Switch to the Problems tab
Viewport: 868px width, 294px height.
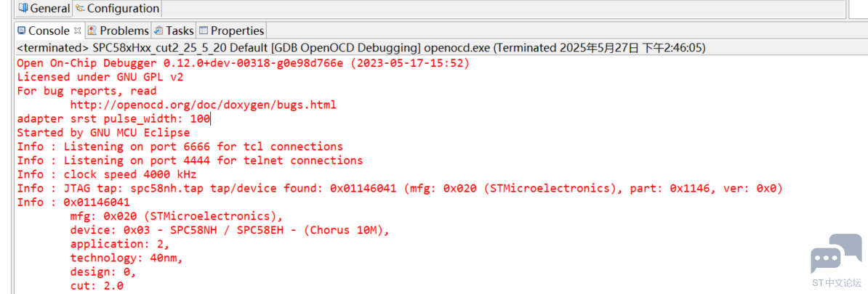[x=118, y=30]
